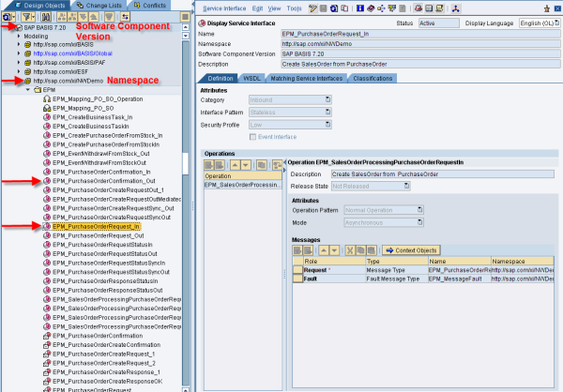Click the filter funnel icon in navigation toolbar
The width and height of the screenshot is (563, 392).
(x=27, y=17)
